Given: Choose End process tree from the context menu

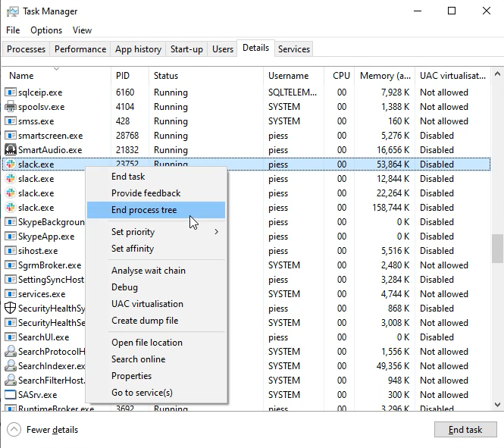Looking at the screenshot, I should 144,210.
